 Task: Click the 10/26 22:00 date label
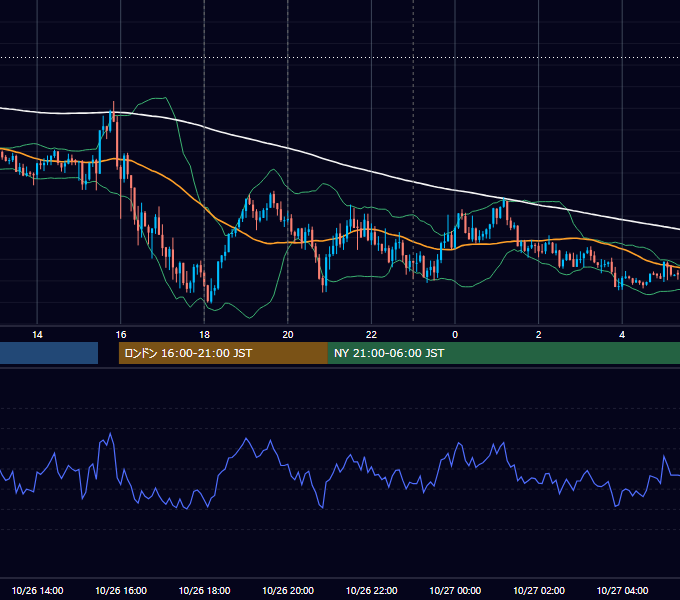coord(371,590)
